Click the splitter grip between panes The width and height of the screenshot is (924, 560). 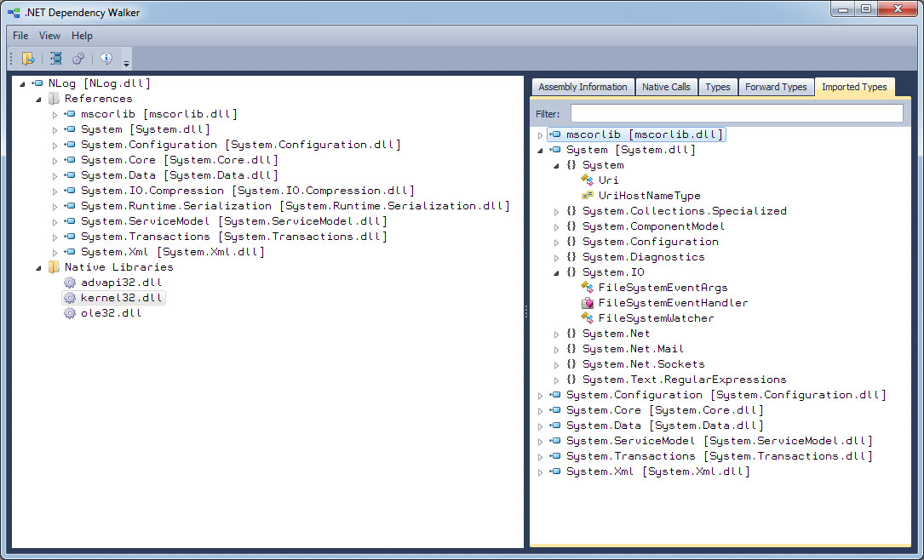tap(526, 311)
